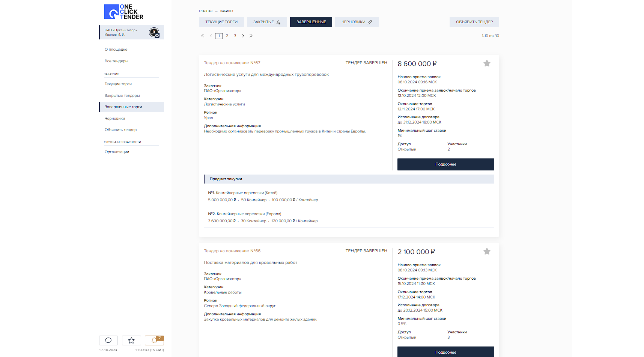Go to first page double arrow
Image resolution: width=644 pixels, height=357 pixels.
click(203, 36)
